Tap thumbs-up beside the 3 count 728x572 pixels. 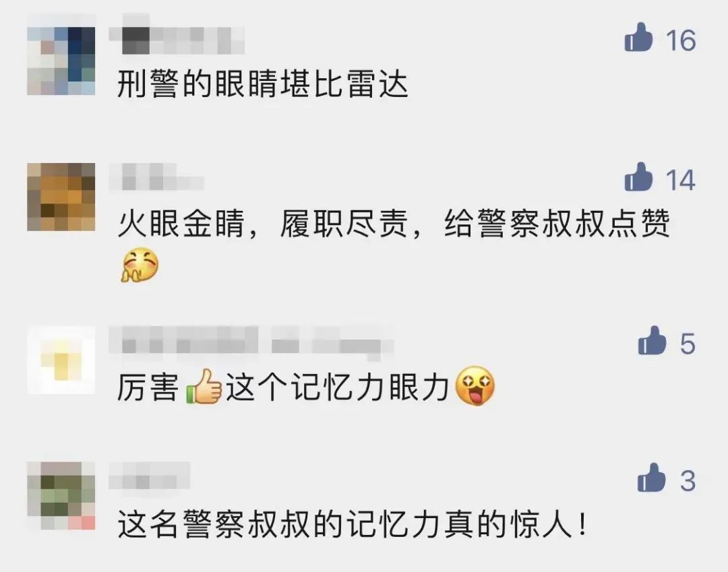651,478
